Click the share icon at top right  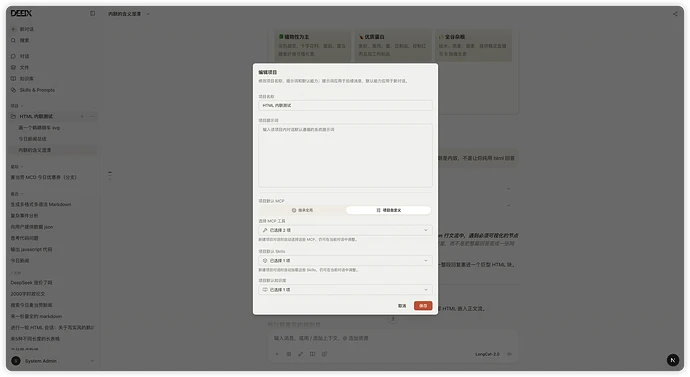point(675,14)
